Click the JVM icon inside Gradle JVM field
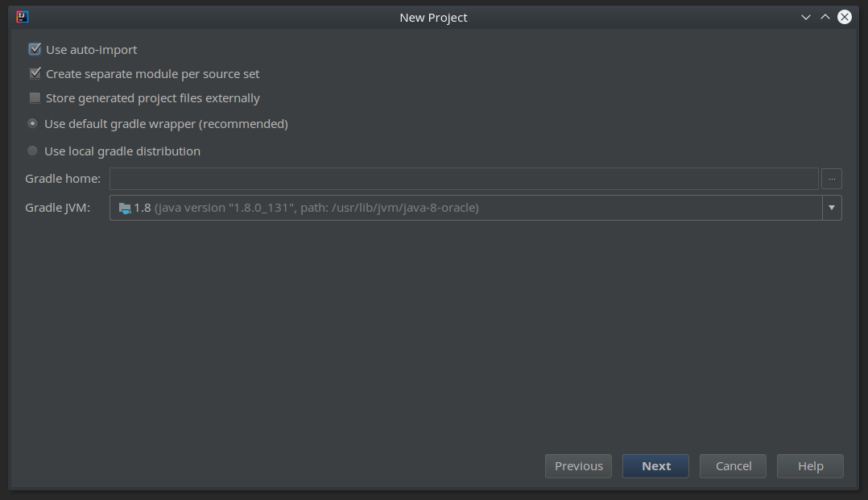This screenshot has width=868, height=500. pos(125,207)
